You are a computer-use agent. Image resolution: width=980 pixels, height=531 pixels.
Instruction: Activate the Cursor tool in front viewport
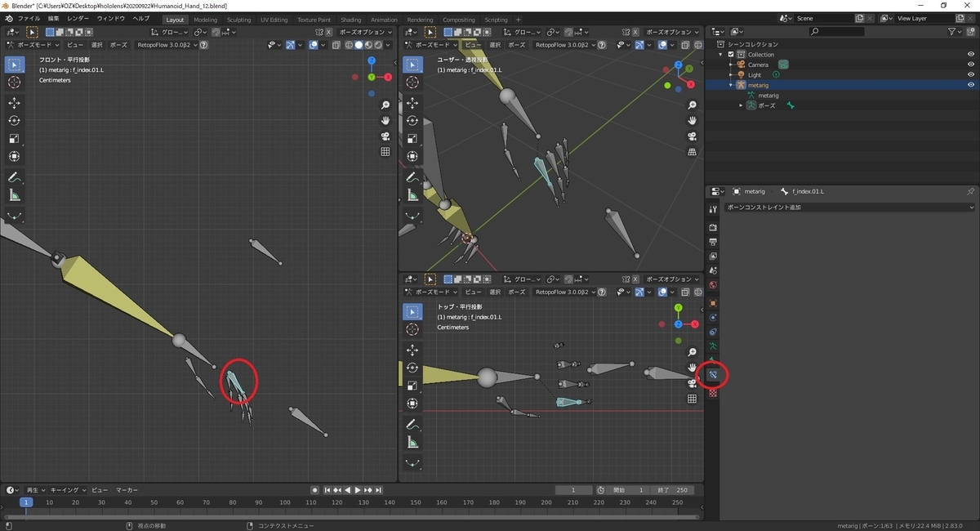[15, 83]
